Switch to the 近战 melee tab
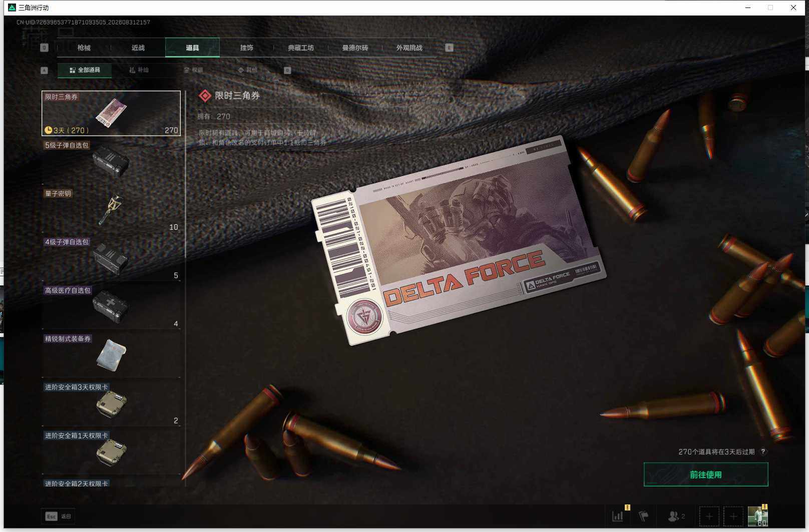Viewport: 809px width, 532px height. click(x=138, y=48)
